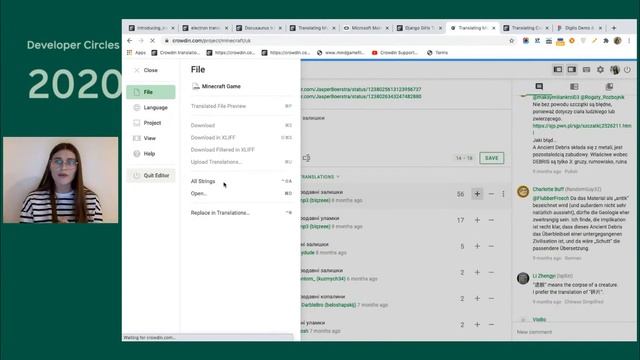Upvote the 6 months ago translation
Viewport: 640px width, 360px height.
point(477,272)
